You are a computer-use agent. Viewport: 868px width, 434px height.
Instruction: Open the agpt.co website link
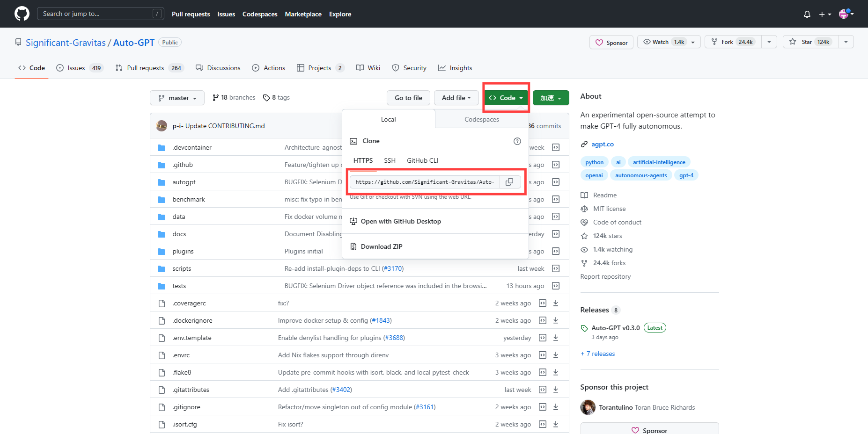[x=602, y=144]
